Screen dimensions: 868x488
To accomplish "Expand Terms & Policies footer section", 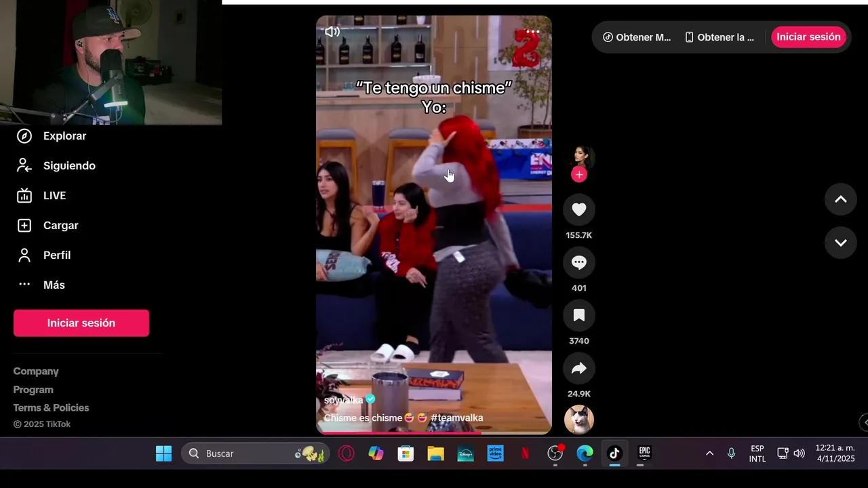I will 52,408.
